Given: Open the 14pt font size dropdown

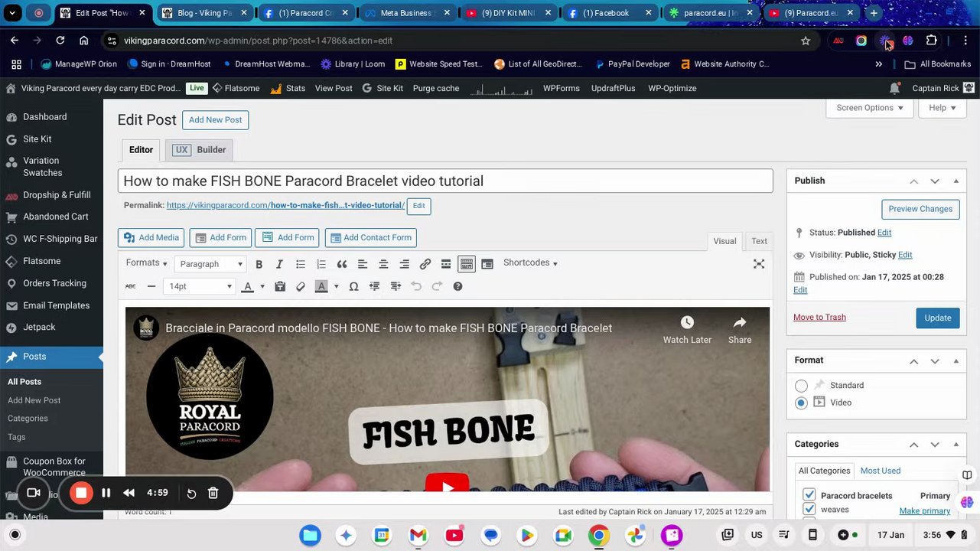Looking at the screenshot, I should pyautogui.click(x=200, y=286).
